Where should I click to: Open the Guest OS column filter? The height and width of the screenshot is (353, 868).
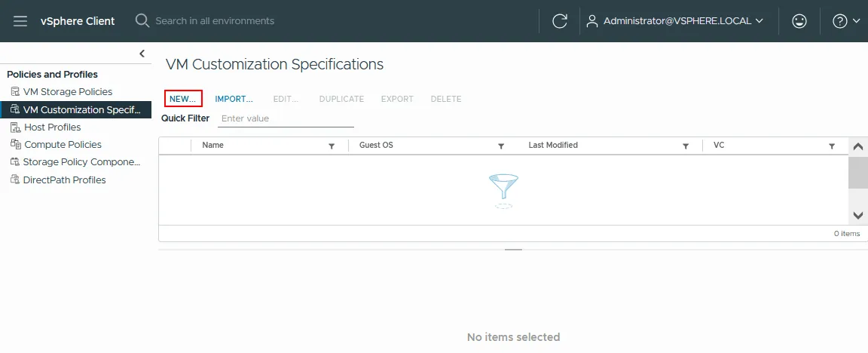tap(501, 146)
